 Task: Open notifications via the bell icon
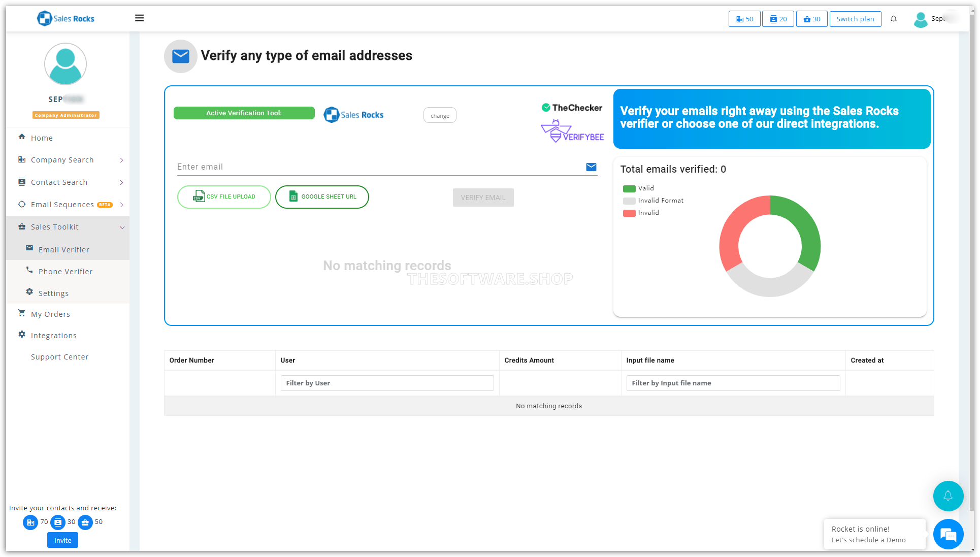click(894, 19)
